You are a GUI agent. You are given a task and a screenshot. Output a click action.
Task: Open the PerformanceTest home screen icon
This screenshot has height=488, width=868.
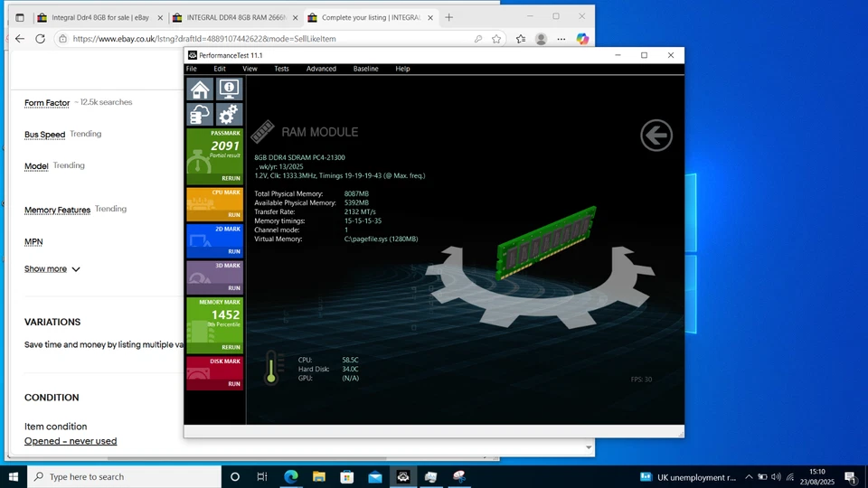pos(200,89)
